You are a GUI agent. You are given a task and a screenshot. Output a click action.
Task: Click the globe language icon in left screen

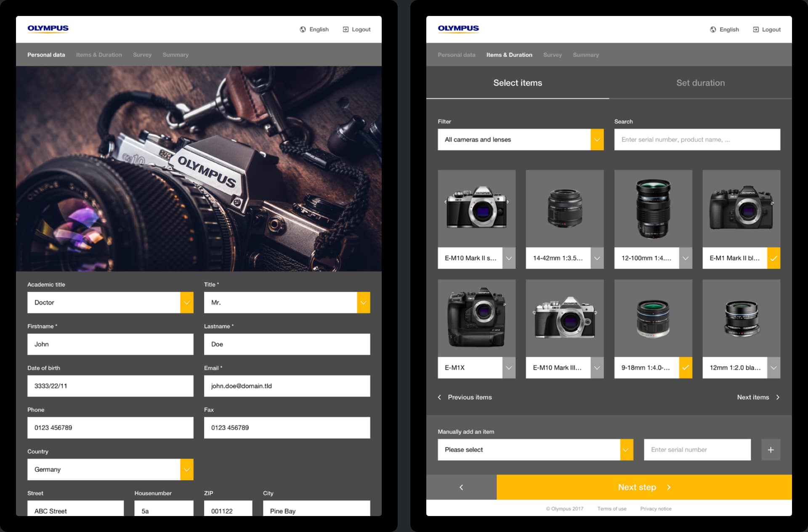click(x=303, y=29)
